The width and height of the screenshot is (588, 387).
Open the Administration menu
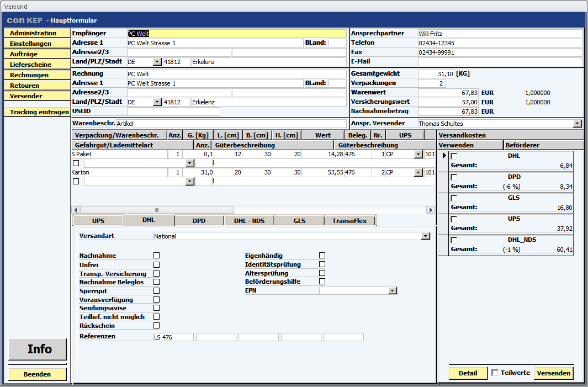[x=37, y=33]
